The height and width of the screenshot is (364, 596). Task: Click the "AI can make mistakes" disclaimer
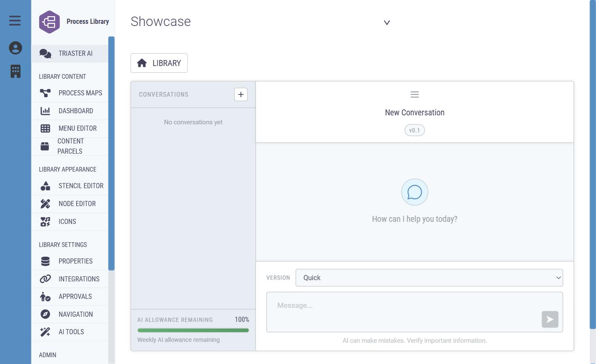(x=415, y=341)
